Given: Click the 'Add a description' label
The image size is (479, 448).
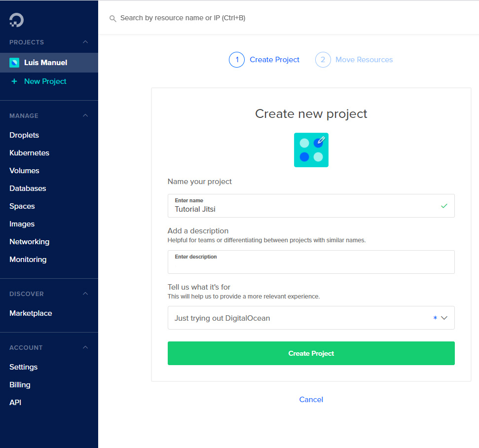Looking at the screenshot, I should (198, 231).
